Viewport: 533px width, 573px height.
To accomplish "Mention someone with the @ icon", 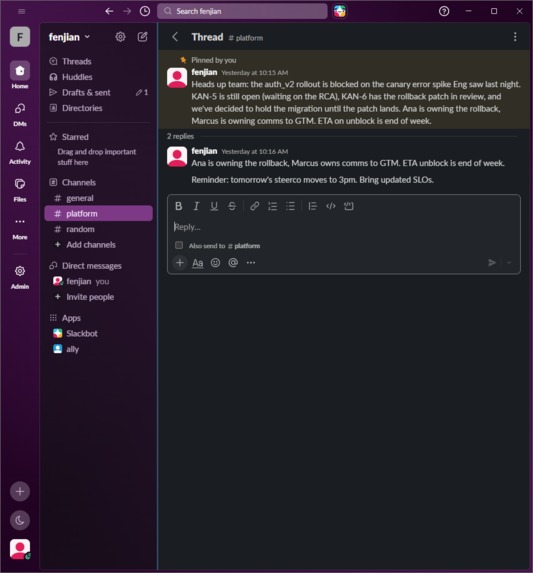I will [233, 263].
